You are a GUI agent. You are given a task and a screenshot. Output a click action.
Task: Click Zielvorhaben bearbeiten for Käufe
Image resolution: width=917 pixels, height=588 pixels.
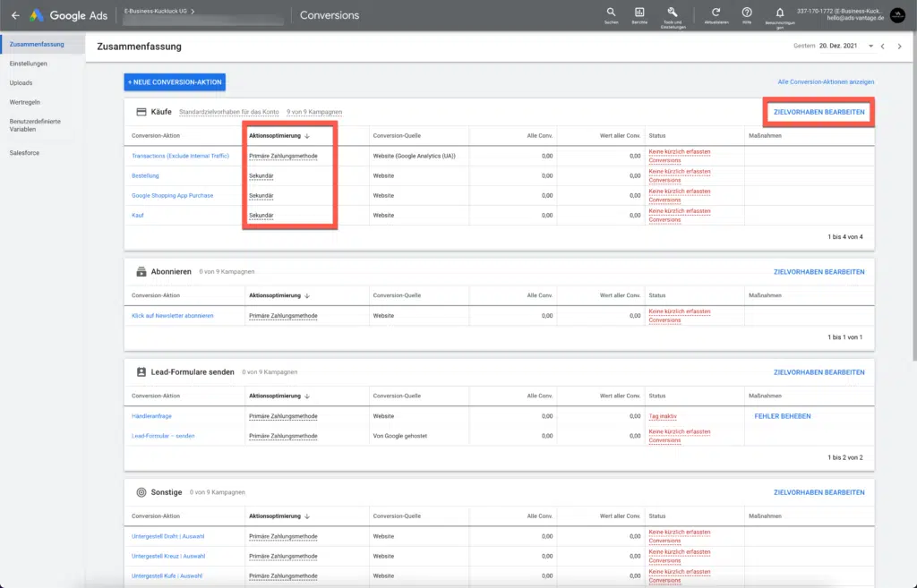[818, 112]
